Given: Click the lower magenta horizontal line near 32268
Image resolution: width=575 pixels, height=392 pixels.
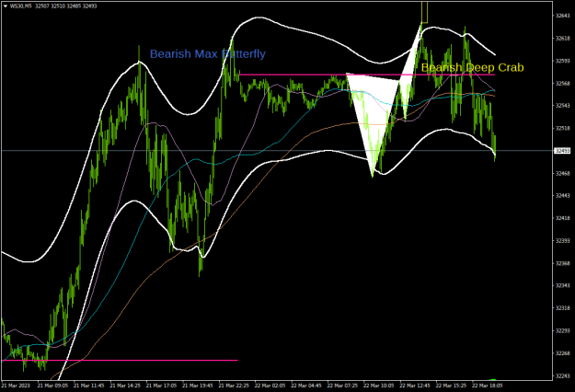Looking at the screenshot, I should (120, 361).
